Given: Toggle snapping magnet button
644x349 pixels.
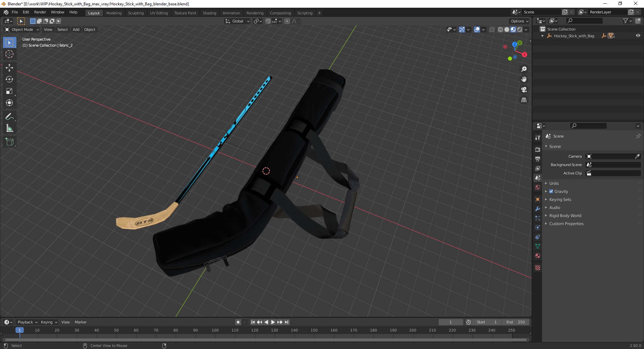Looking at the screenshot, I should pos(268,21).
